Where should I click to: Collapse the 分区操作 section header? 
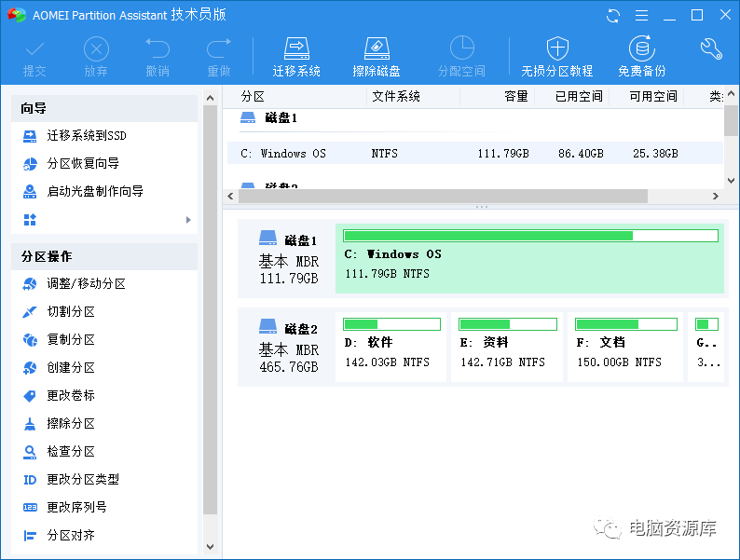(x=103, y=256)
